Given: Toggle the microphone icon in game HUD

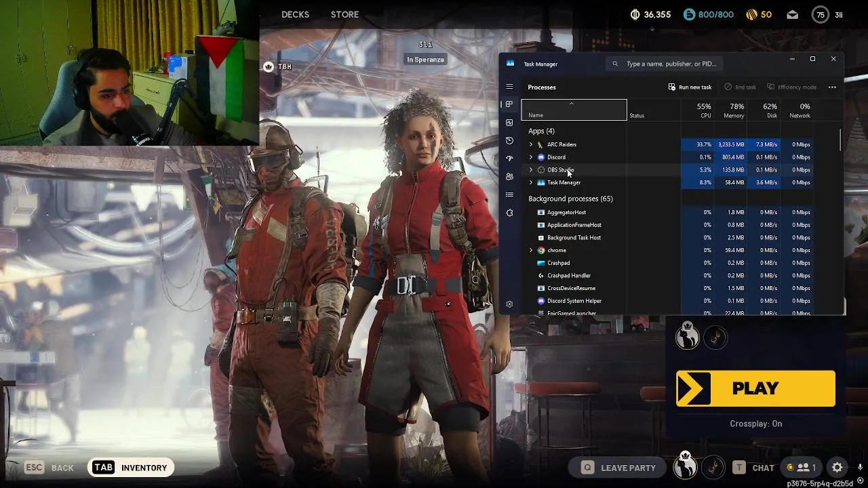Looking at the screenshot, I should click(860, 467).
